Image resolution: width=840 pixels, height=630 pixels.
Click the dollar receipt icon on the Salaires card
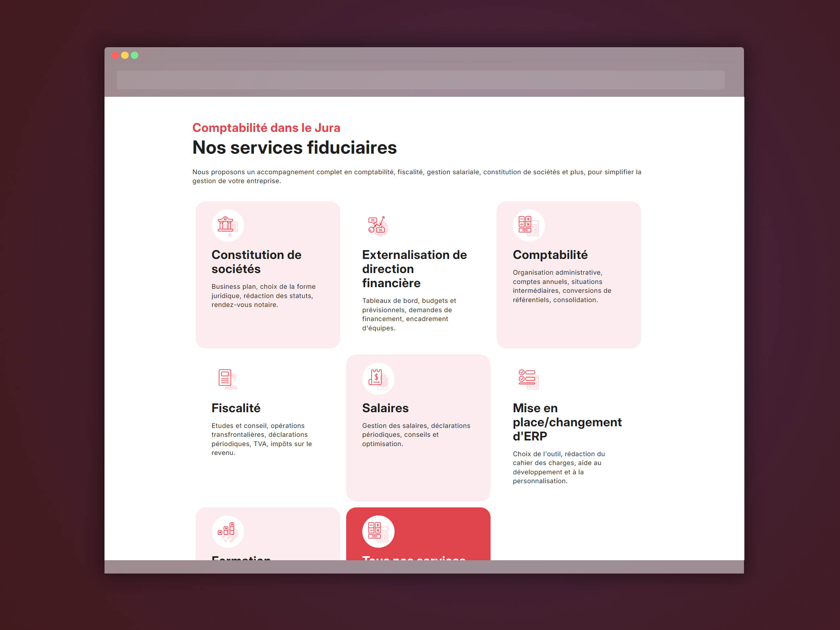pyautogui.click(x=377, y=378)
